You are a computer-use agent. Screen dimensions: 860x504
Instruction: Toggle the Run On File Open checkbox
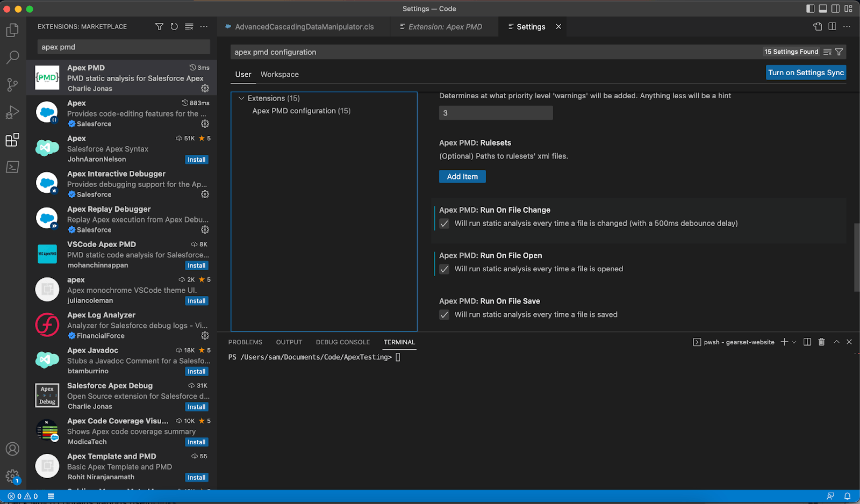(445, 269)
